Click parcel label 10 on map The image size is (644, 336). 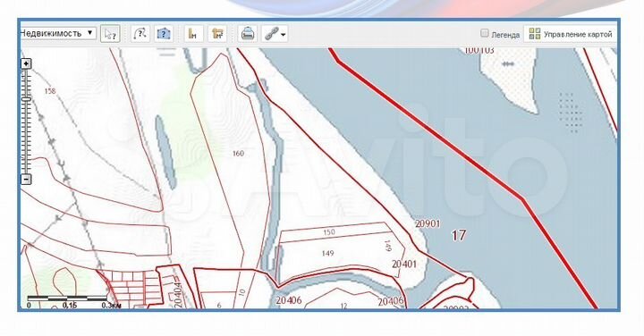pos(241,292)
